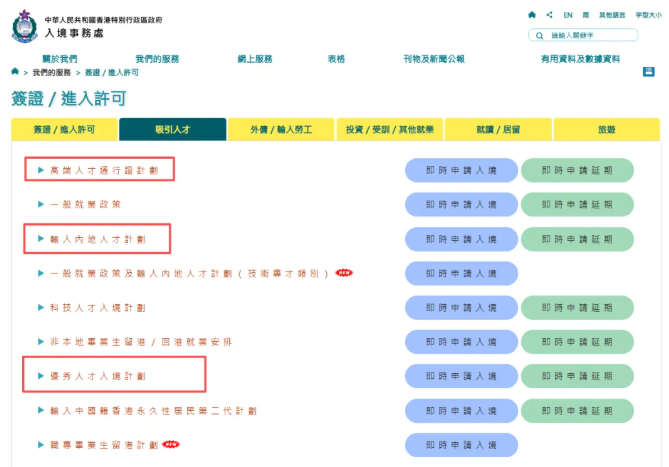
Task: Select the 簽證 / 進入許可 tab
Action: [x=64, y=129]
